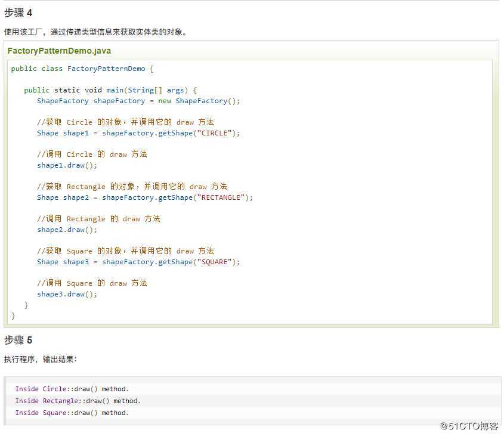Click the line shape3.draw();
The image size is (504, 436).
[67, 294]
